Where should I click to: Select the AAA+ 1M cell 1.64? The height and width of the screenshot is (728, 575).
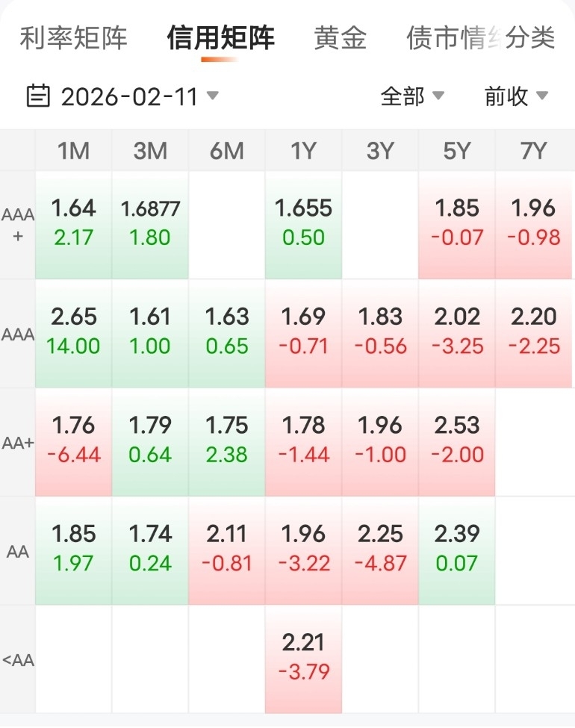[x=74, y=224]
